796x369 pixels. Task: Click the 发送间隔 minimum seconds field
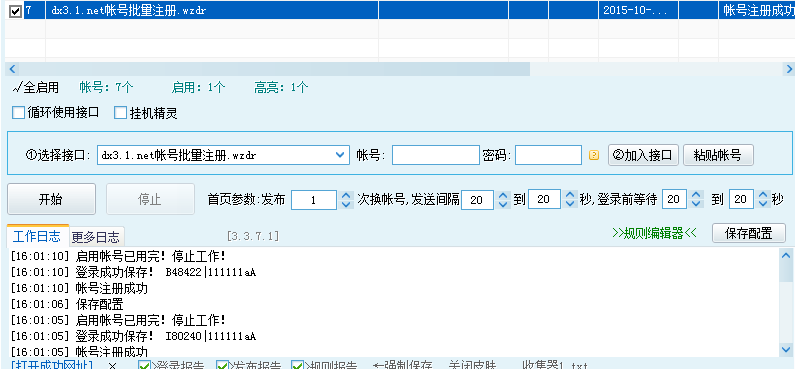(x=477, y=199)
